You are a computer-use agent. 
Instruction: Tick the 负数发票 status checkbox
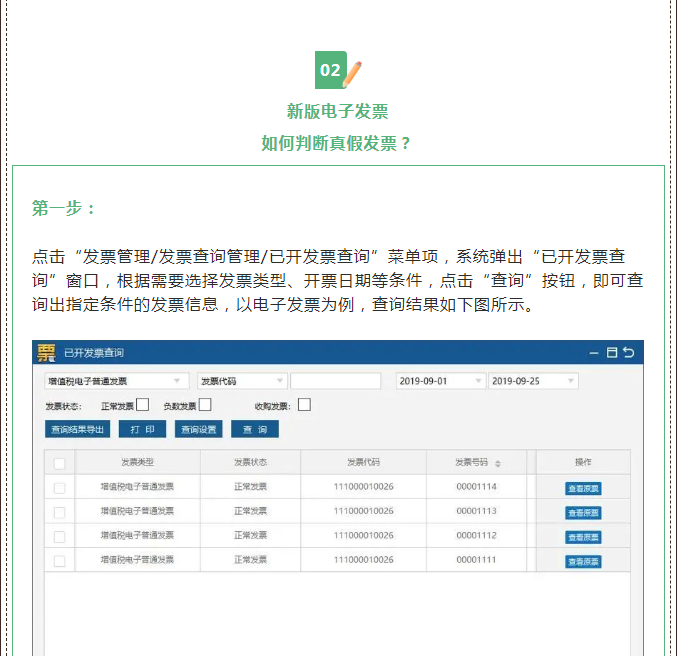(x=205, y=405)
